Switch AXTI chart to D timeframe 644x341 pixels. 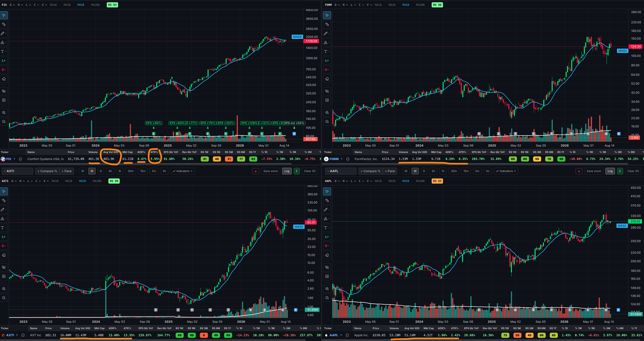(101, 171)
